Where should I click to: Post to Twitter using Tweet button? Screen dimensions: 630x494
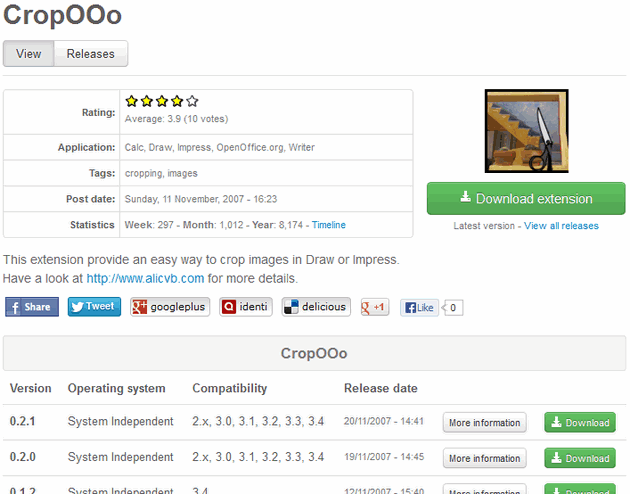(94, 307)
